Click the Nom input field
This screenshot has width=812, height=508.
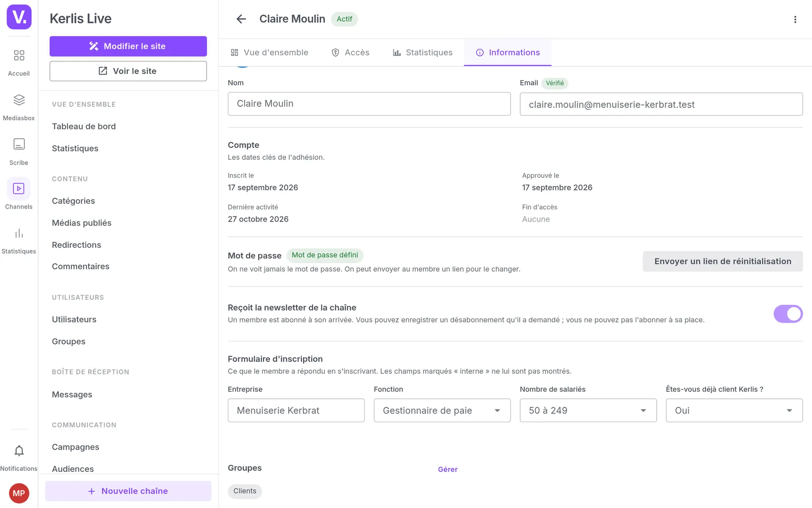[x=369, y=104]
